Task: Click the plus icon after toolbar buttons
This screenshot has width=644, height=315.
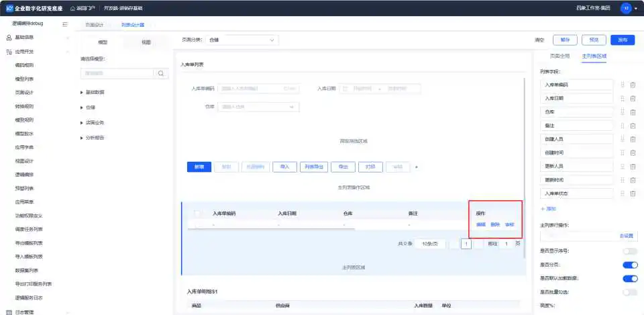Action: coord(417,167)
